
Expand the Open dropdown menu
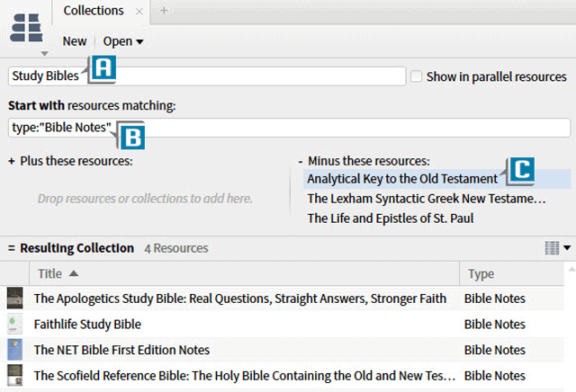click(x=123, y=41)
